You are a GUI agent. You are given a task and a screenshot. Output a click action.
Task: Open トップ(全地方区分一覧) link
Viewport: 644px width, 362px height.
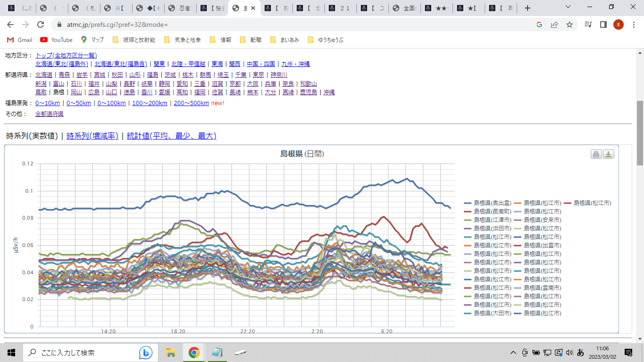(x=66, y=55)
